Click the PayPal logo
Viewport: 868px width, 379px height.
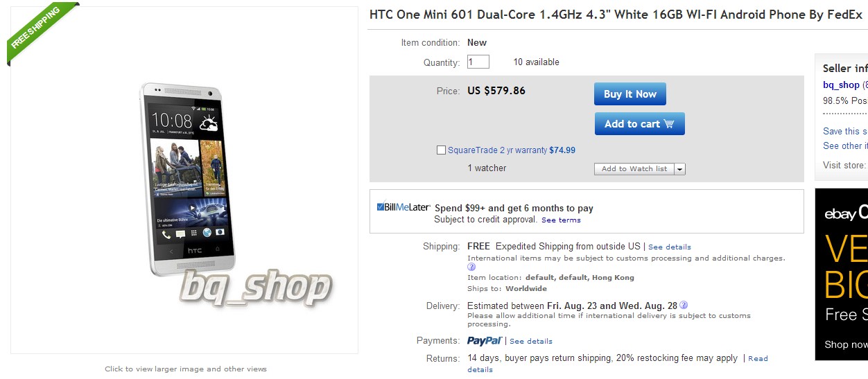pos(484,341)
